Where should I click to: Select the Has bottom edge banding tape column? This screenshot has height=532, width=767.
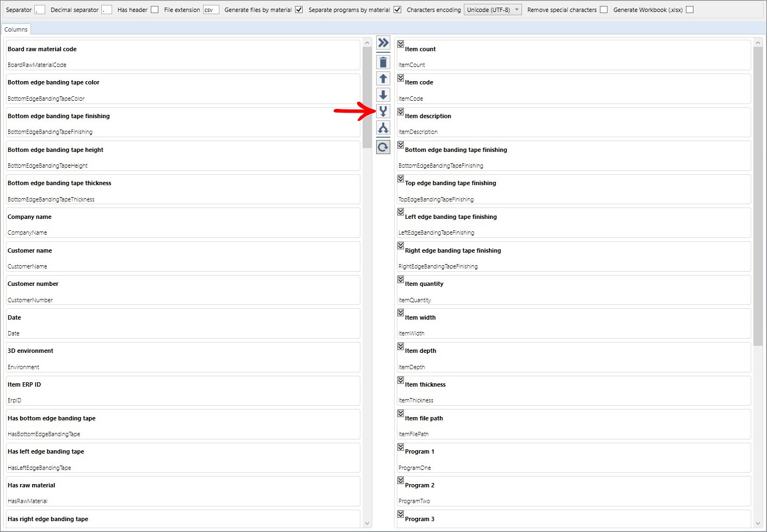point(183,424)
